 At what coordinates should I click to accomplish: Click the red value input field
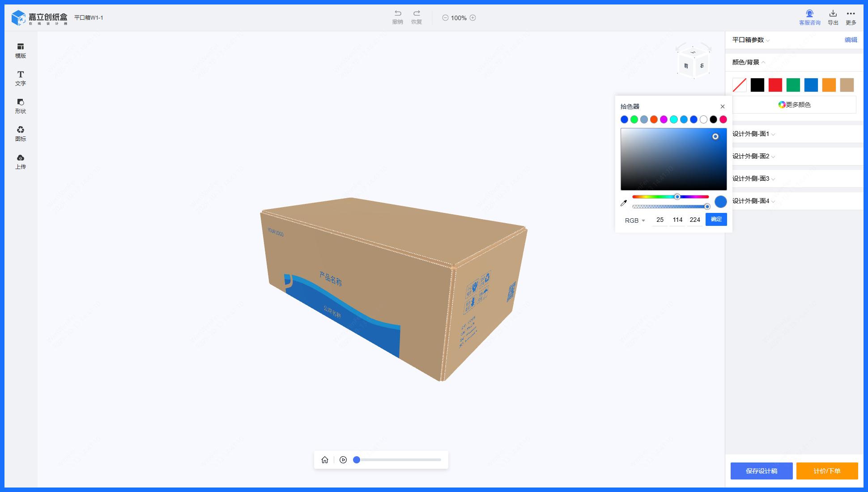[660, 220]
